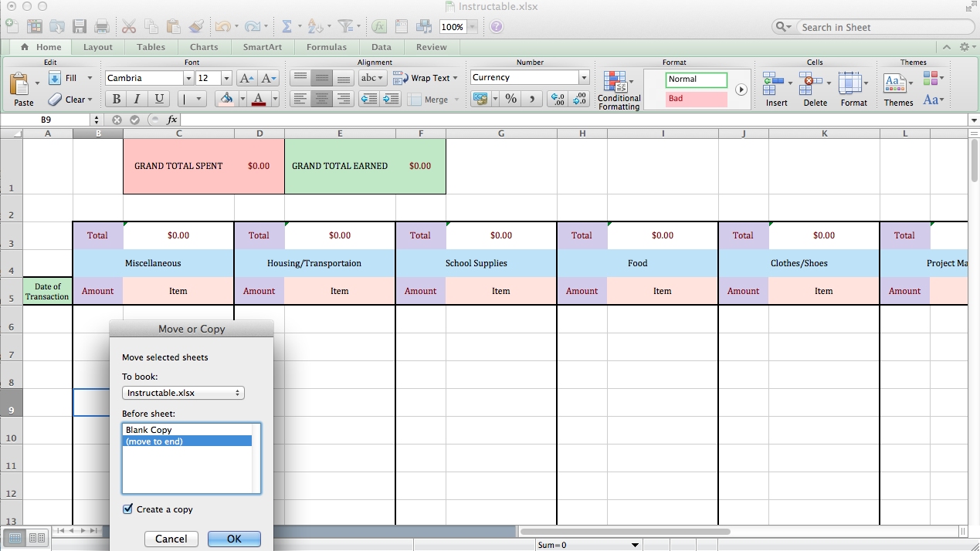
Task: Apply Percent Style format
Action: [x=511, y=99]
